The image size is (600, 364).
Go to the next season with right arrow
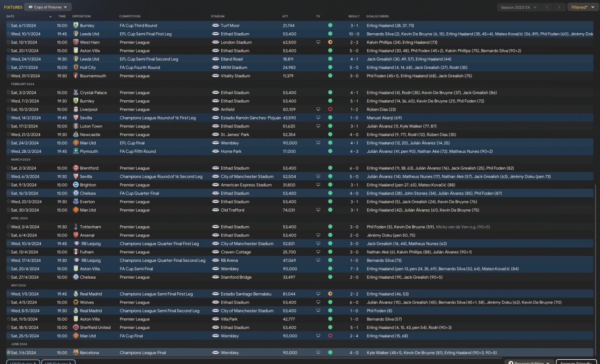[x=559, y=7]
